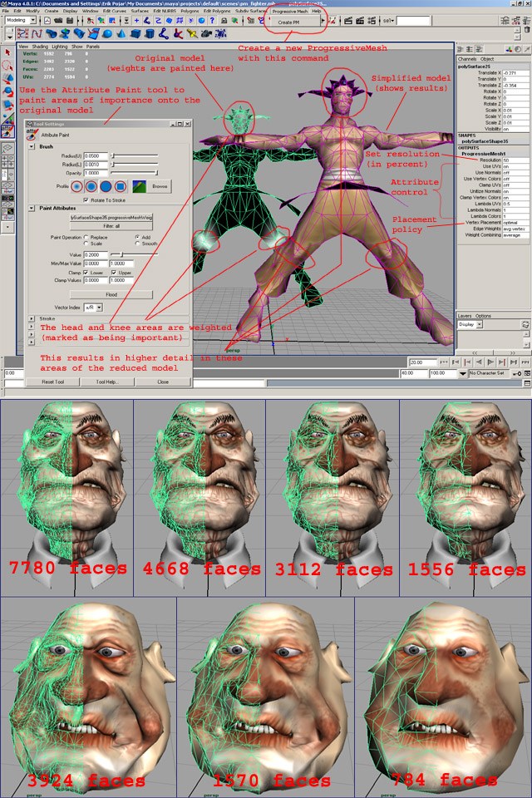The image size is (532, 798).
Task: Click the Browse button
Action: click(x=160, y=186)
